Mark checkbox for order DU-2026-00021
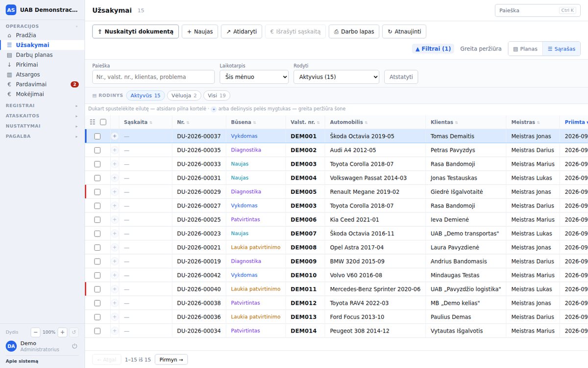 tap(98, 247)
